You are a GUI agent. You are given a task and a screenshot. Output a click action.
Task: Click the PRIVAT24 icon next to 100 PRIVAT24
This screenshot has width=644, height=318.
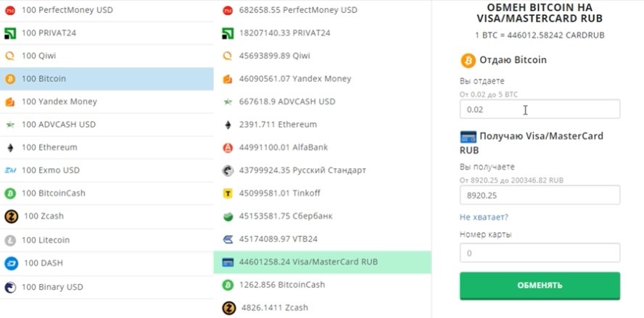pos(10,33)
